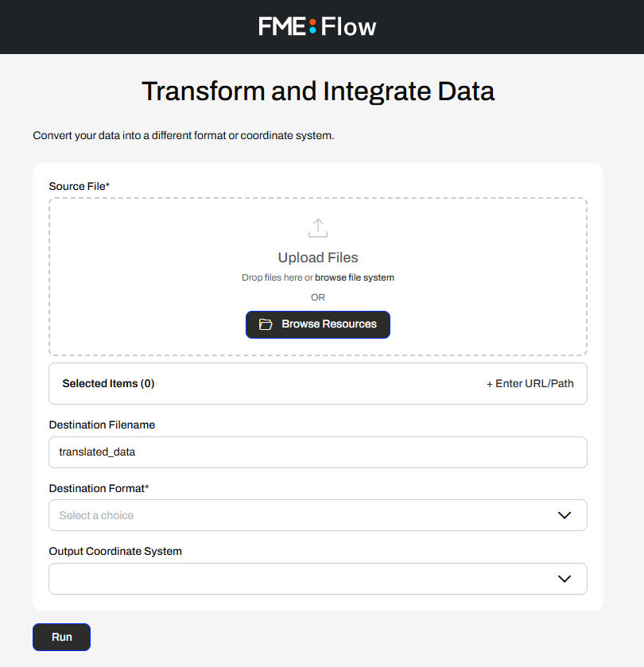Focus the Destination Filename text field
The width and height of the screenshot is (644, 667).
(318, 452)
